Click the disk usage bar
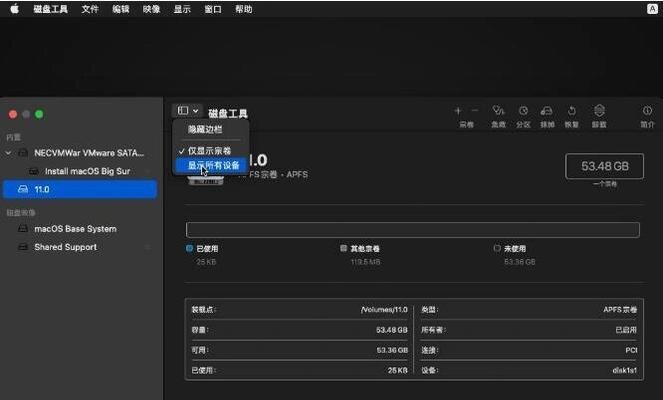Viewport: 663px width, 400px height. click(x=412, y=230)
